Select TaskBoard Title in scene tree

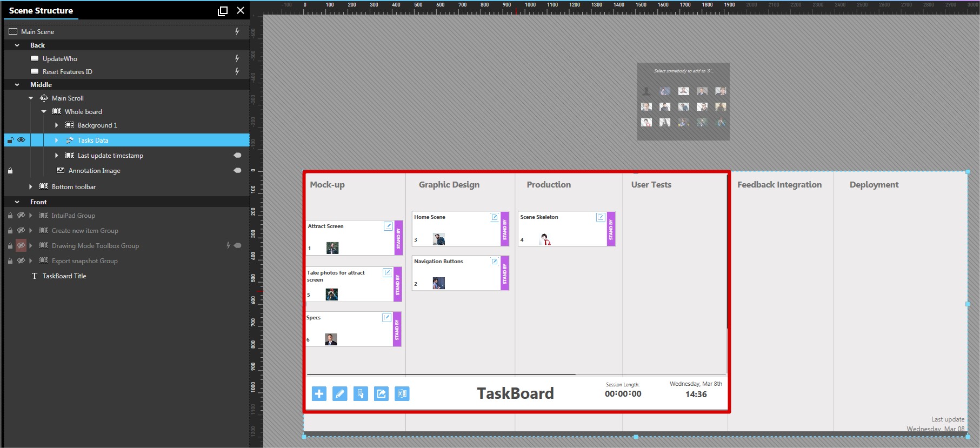64,276
